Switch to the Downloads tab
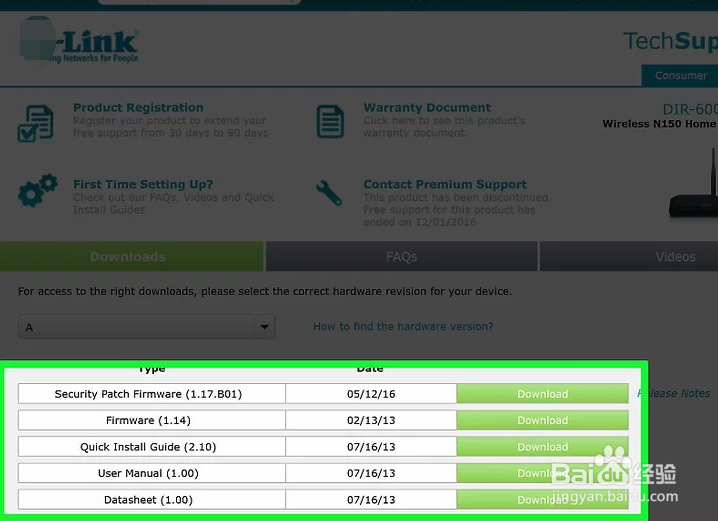Screen dimensions: 718x521 pyautogui.click(x=132, y=256)
